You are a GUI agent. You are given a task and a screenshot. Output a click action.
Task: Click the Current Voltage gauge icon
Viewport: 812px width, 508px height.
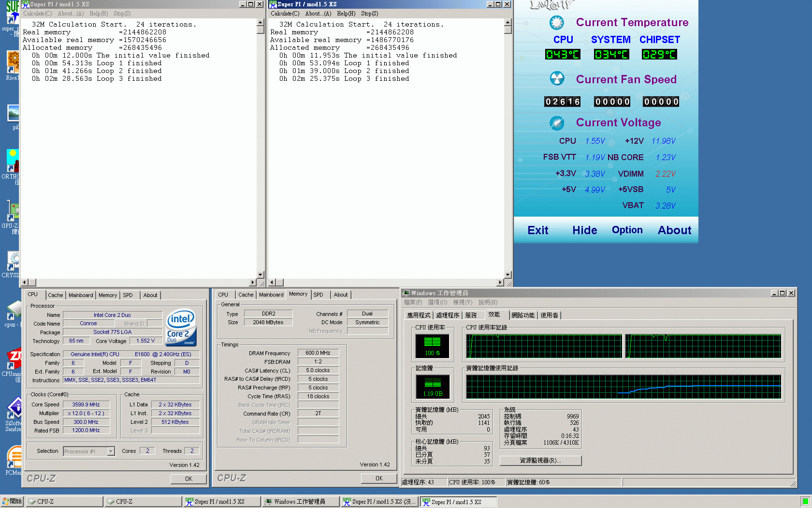click(557, 123)
